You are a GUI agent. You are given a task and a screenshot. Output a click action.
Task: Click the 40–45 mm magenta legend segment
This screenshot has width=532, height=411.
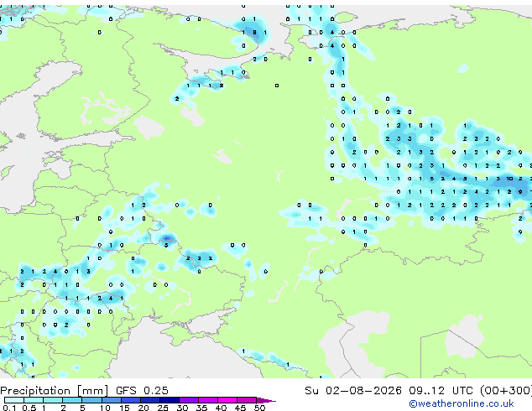(x=227, y=400)
